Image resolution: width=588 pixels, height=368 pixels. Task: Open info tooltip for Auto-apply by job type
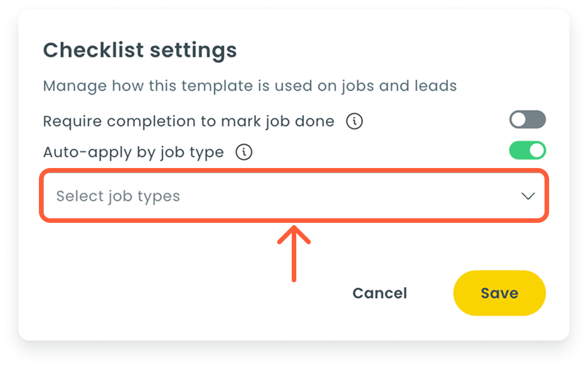[244, 153]
